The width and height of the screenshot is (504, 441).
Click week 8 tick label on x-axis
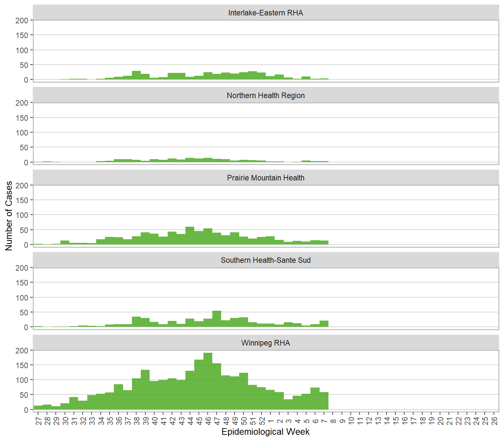pos(333,421)
